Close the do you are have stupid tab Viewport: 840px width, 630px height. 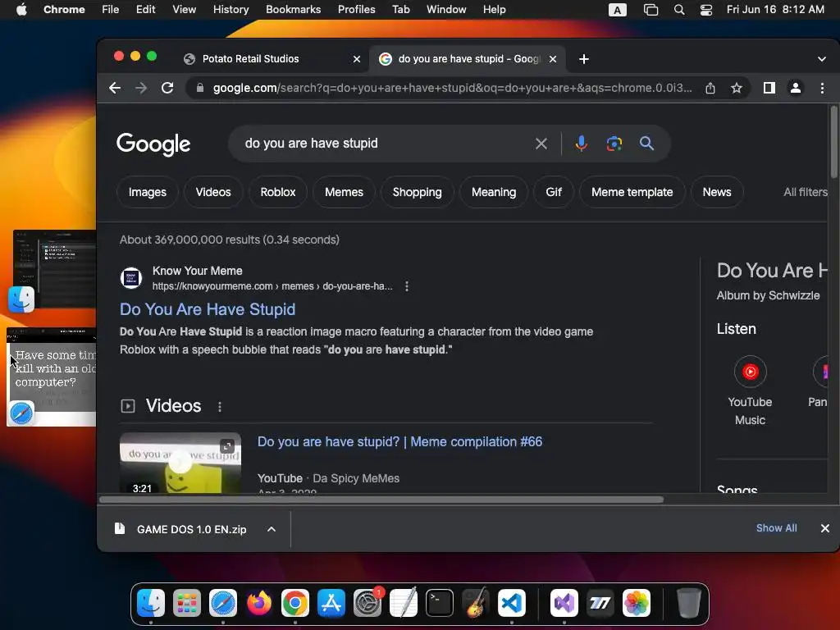click(x=553, y=59)
